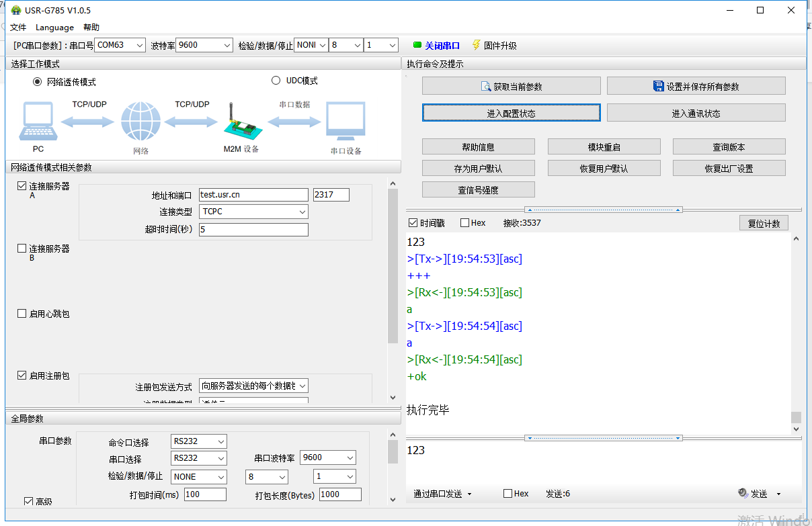Click the 进入配置状态 button
Image resolution: width=812 pixels, height=526 pixels.
click(511, 113)
